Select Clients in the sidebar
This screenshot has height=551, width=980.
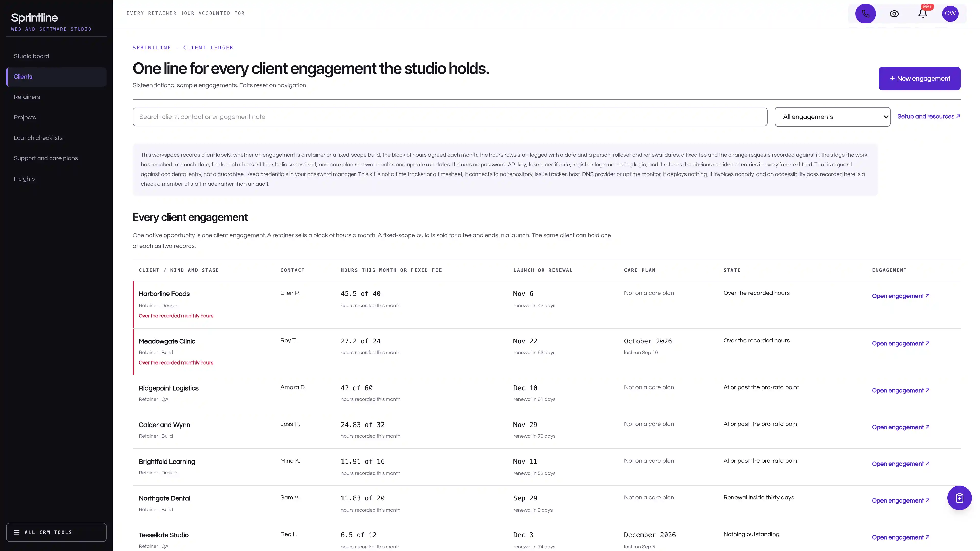click(56, 77)
